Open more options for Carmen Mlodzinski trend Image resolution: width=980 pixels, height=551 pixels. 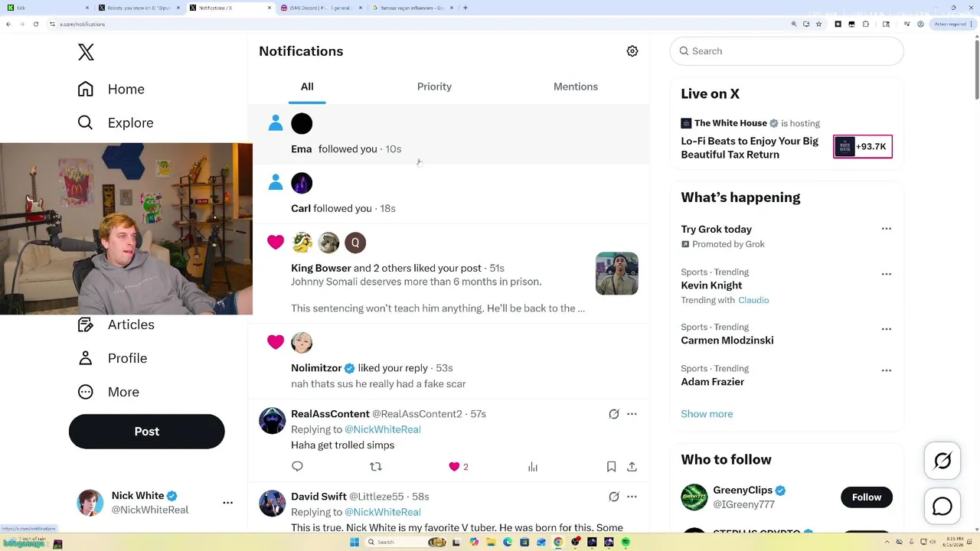[x=886, y=329]
